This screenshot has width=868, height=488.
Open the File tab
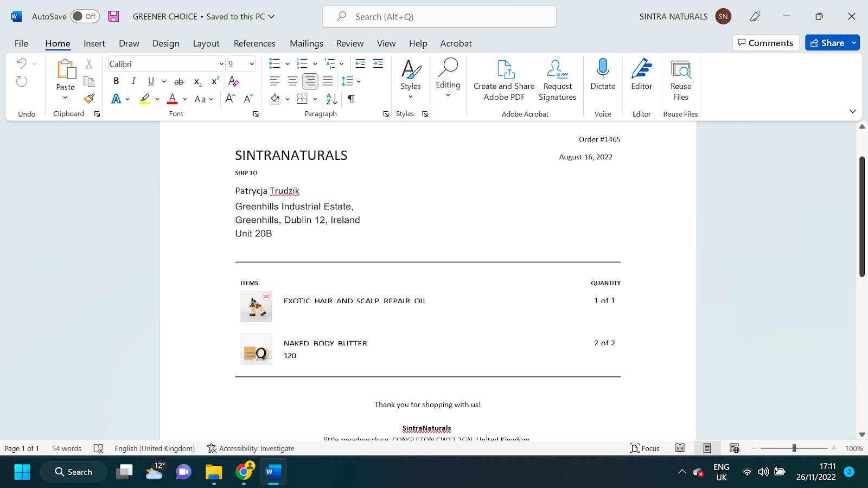21,43
